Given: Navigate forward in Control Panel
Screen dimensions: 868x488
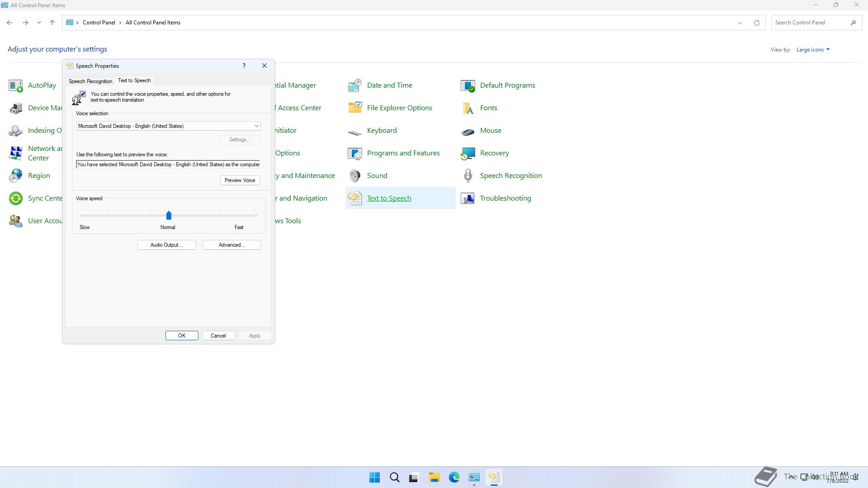Looking at the screenshot, I should 25,23.
